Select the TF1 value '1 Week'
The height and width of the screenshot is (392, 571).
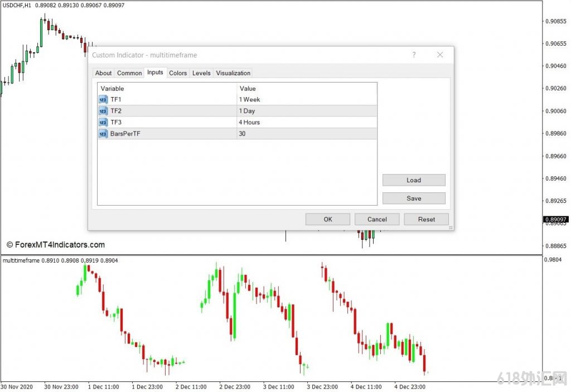(250, 100)
